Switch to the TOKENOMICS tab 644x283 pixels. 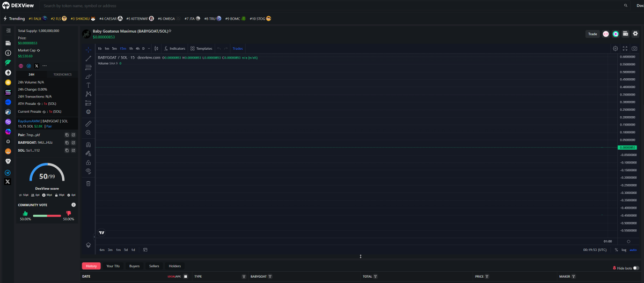click(62, 75)
